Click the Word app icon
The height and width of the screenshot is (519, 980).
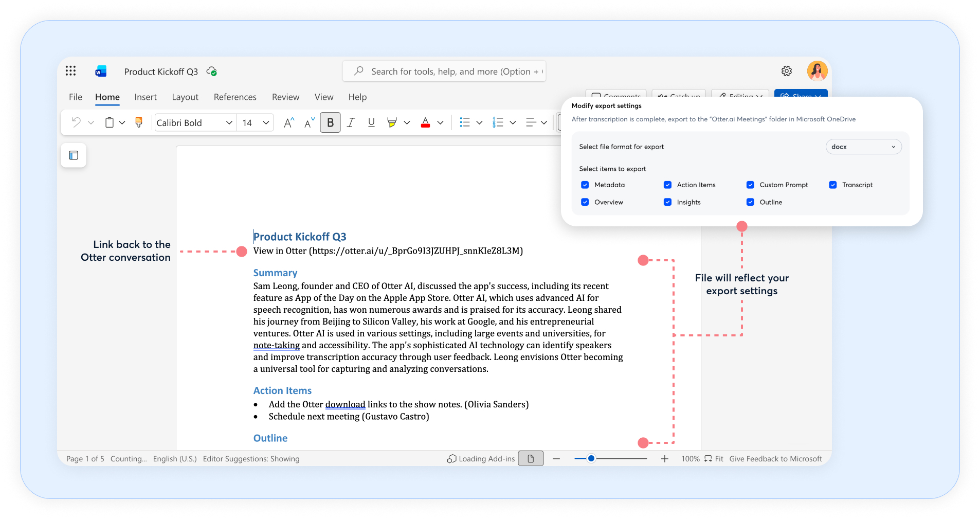click(x=101, y=71)
